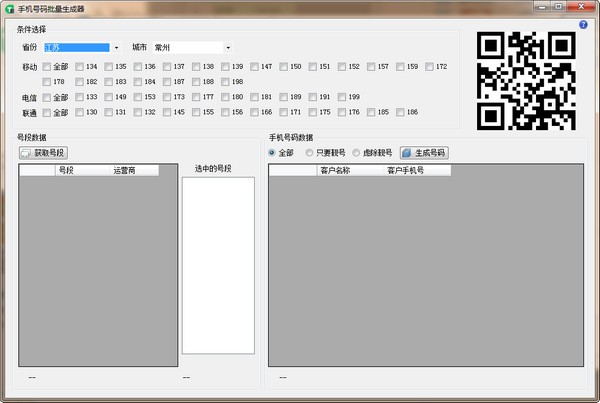
Task: Tick the 133 telecom prefix checkbox
Action: click(x=79, y=97)
